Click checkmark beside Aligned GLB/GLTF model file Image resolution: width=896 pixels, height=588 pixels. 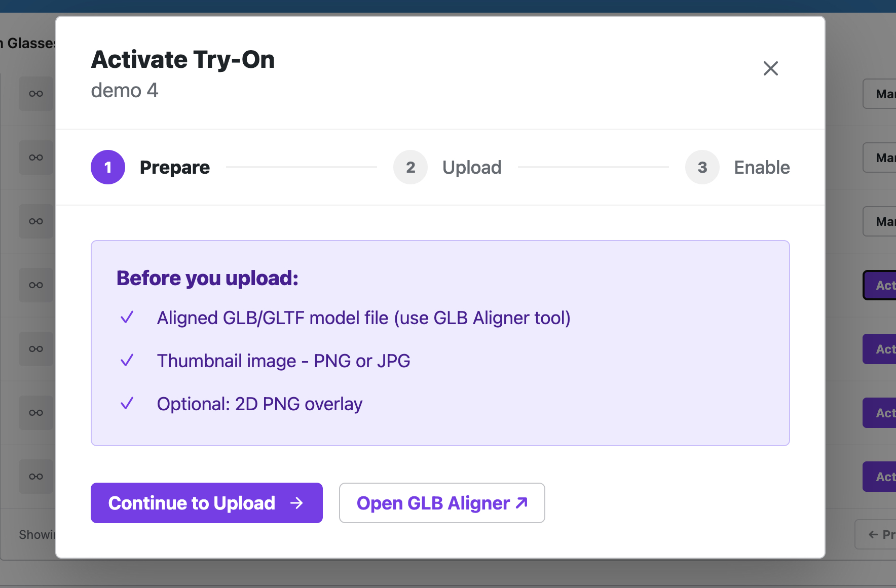(127, 318)
